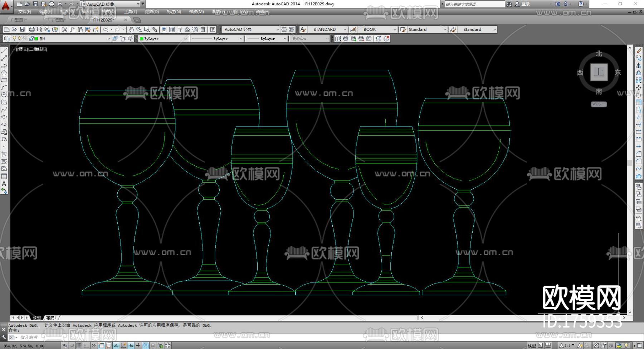Toggle grid display in status bar

(x=79, y=345)
